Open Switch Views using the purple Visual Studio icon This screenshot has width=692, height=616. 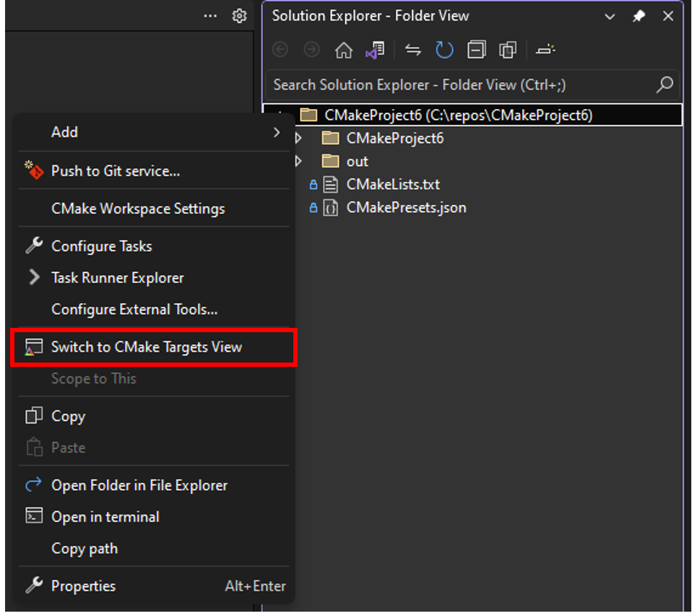(375, 49)
